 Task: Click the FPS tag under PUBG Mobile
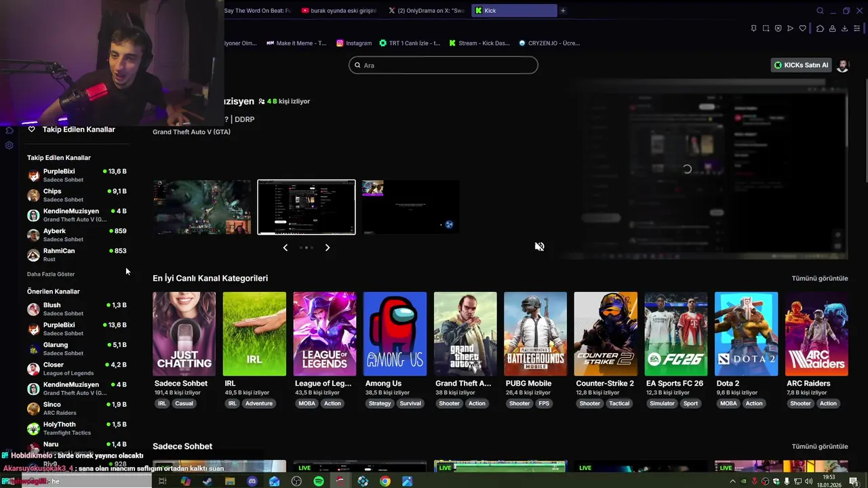click(x=544, y=403)
